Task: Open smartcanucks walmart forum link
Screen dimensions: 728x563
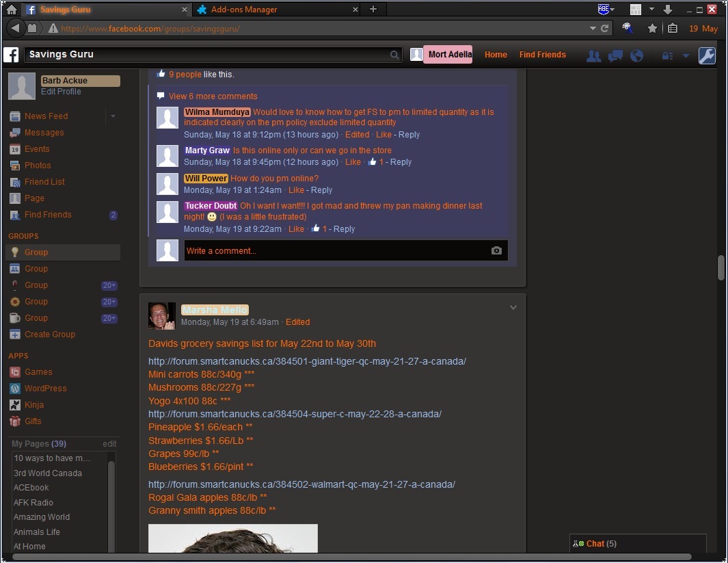Action: click(x=301, y=484)
